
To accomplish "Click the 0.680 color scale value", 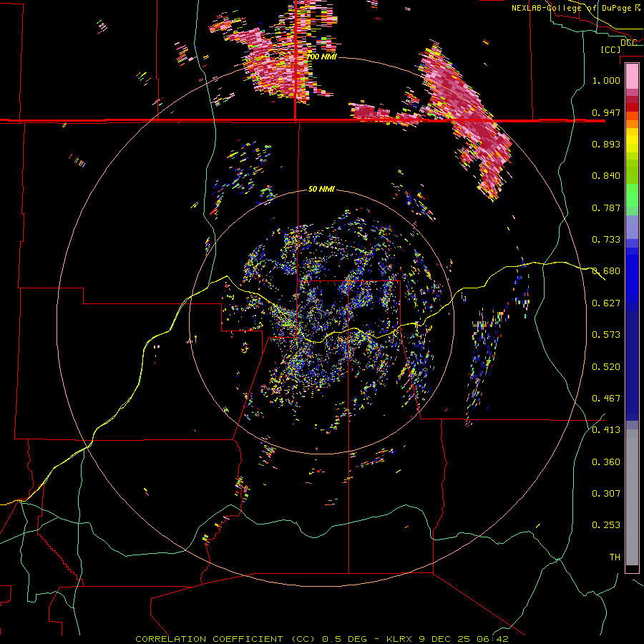I will click(x=606, y=271).
